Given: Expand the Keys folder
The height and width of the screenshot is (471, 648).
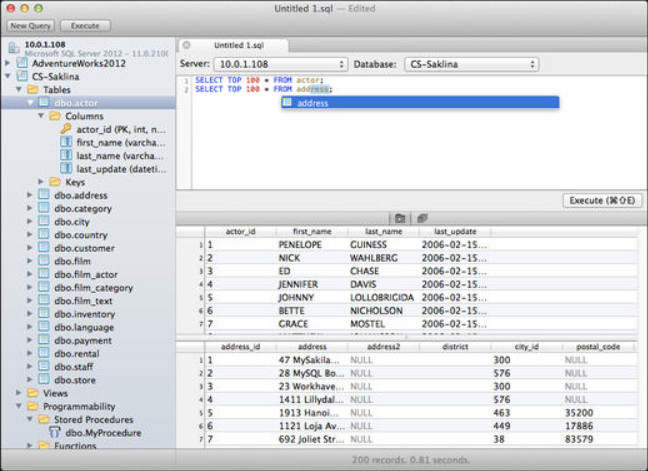Looking at the screenshot, I should (x=41, y=182).
